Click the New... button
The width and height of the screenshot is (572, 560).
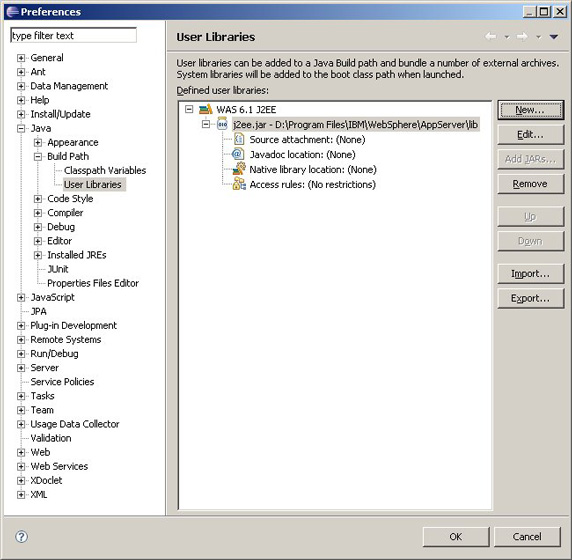(x=530, y=110)
